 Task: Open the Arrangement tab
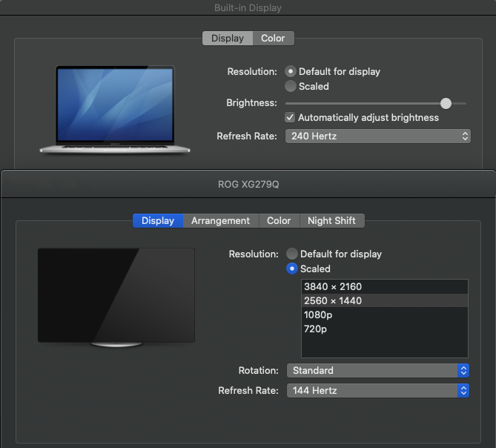click(x=220, y=220)
